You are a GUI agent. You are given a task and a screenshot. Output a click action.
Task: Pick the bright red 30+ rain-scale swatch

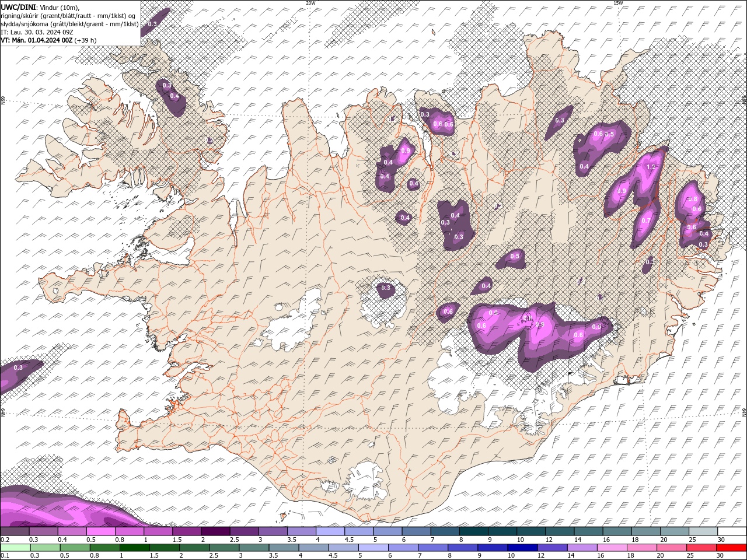click(732, 548)
